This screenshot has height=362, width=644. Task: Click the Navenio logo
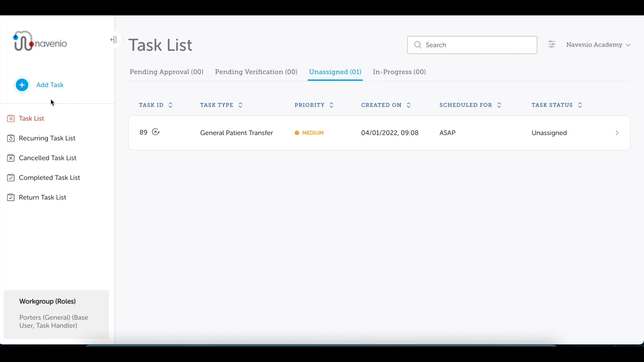(x=40, y=41)
